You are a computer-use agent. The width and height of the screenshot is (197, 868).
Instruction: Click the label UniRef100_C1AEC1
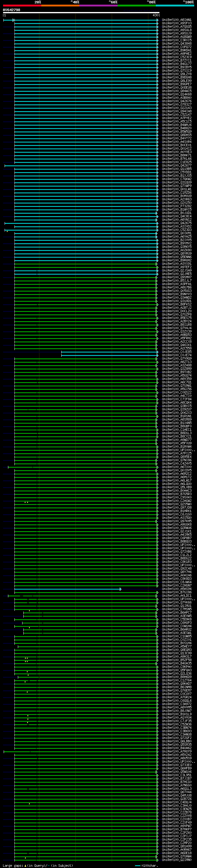176,430
